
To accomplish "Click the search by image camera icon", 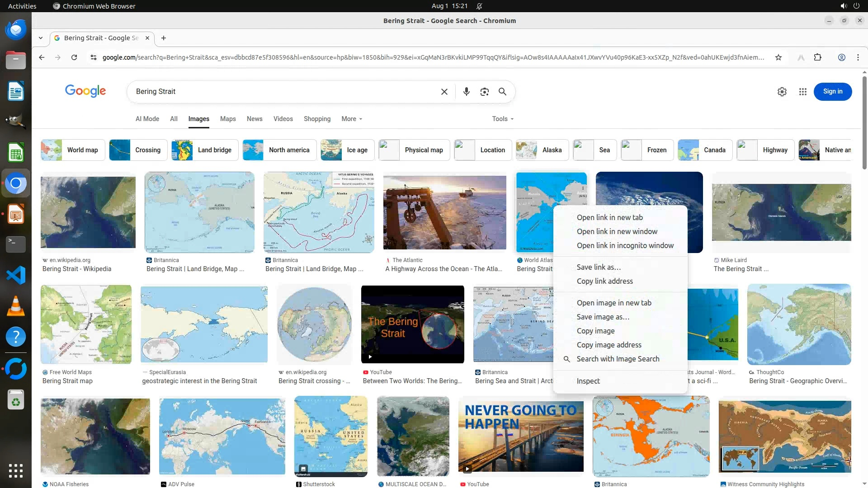I will tap(484, 92).
